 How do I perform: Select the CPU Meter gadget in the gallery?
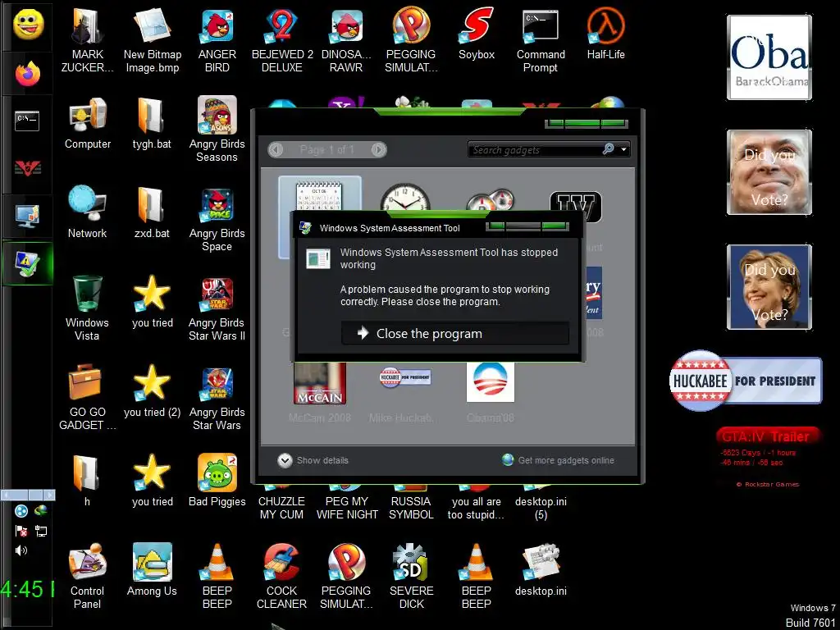point(491,201)
